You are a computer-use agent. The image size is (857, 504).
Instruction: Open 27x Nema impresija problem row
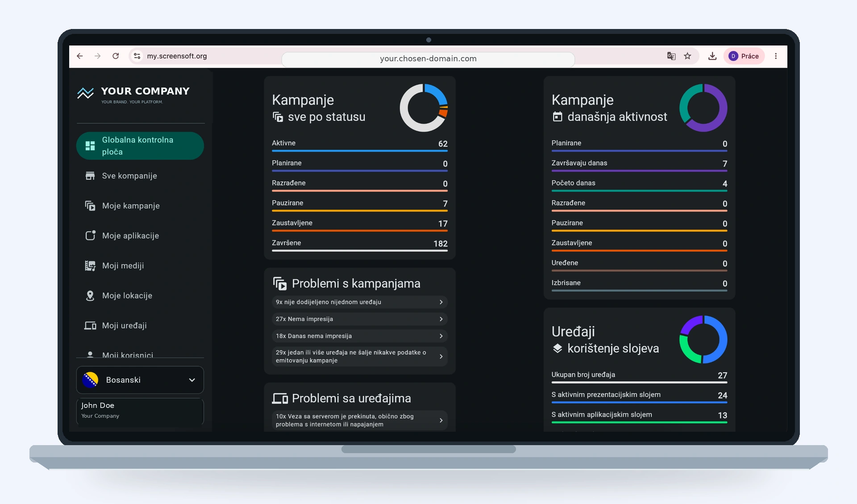pyautogui.click(x=360, y=319)
